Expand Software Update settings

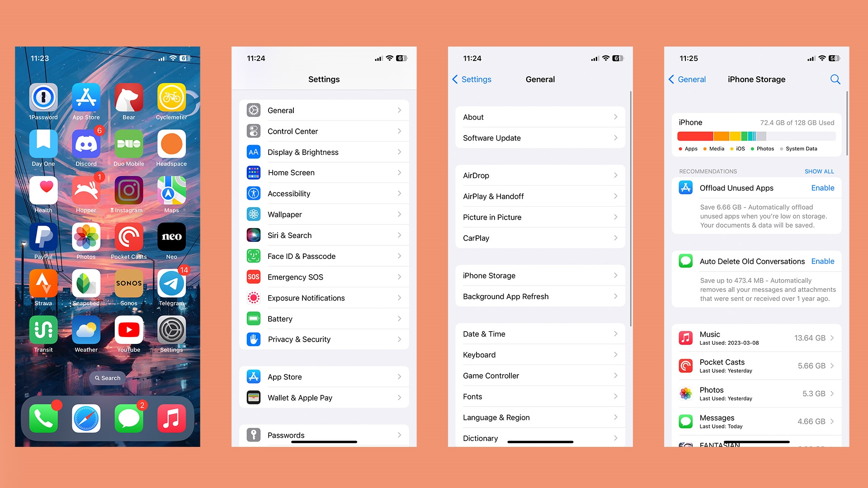[x=540, y=138]
